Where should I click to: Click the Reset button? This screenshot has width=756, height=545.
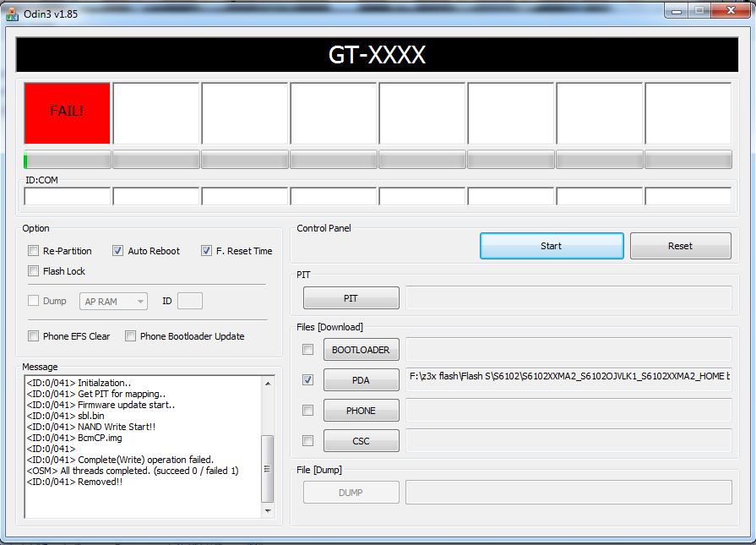pos(680,246)
